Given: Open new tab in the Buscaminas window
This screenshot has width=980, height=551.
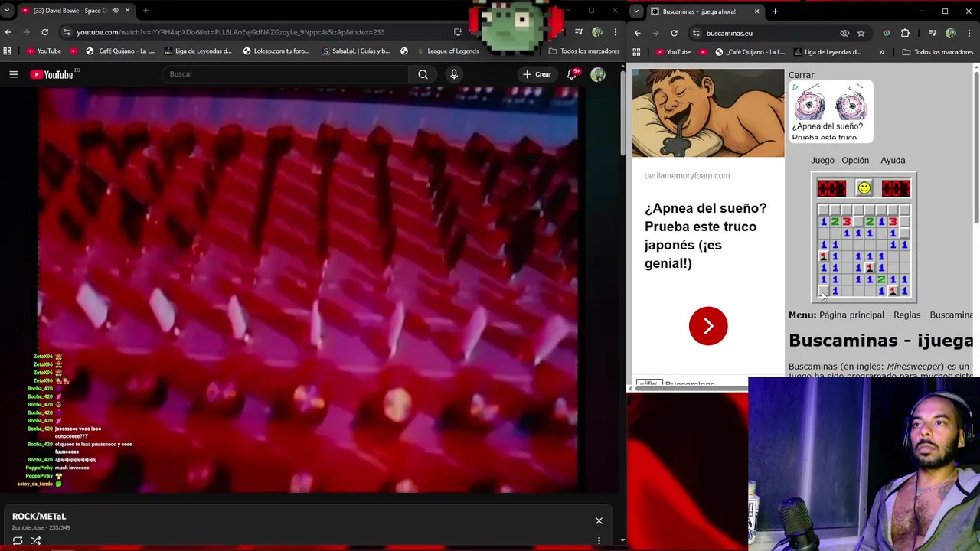Looking at the screenshot, I should click(x=775, y=11).
